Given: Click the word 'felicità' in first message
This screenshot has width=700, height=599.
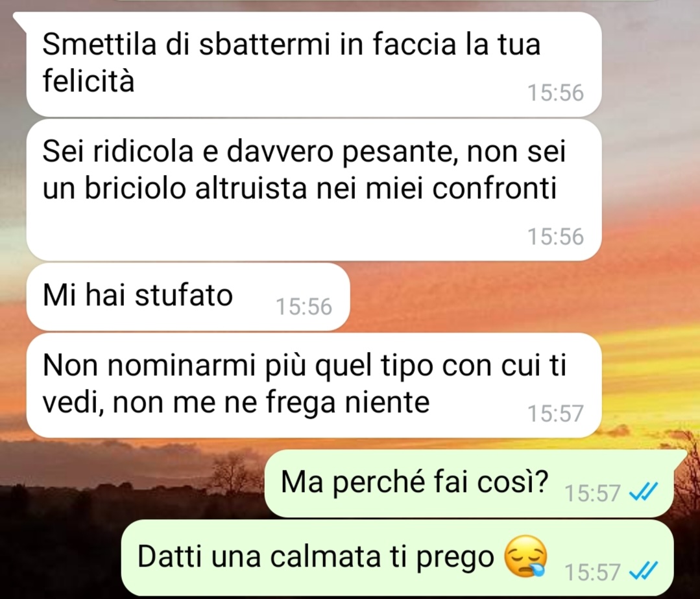Looking at the screenshot, I should (x=88, y=81).
